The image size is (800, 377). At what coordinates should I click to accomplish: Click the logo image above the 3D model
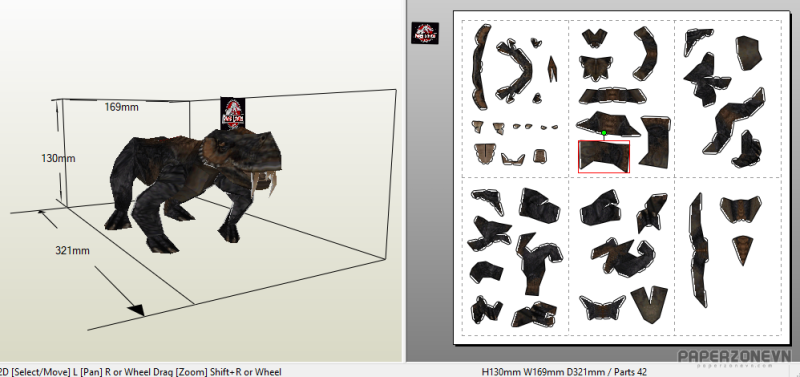[x=233, y=112]
